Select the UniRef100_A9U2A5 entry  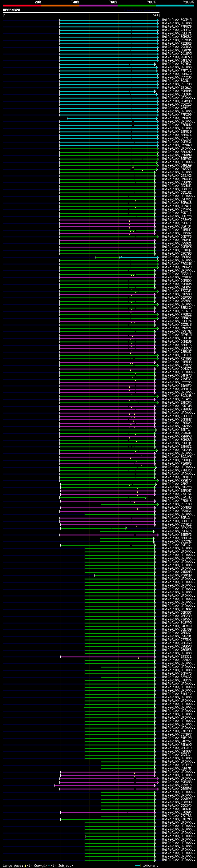(x=177, y=450)
